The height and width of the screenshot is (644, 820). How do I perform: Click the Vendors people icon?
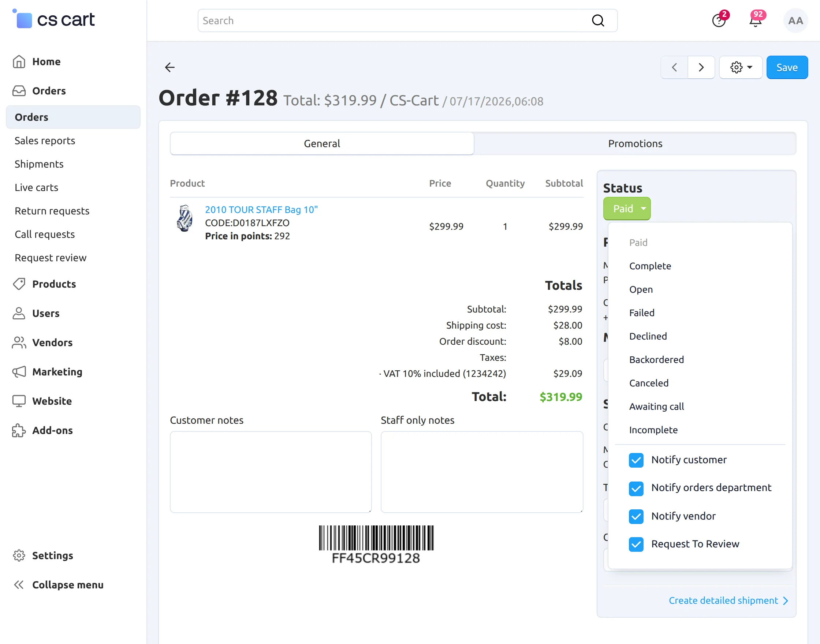click(x=19, y=342)
